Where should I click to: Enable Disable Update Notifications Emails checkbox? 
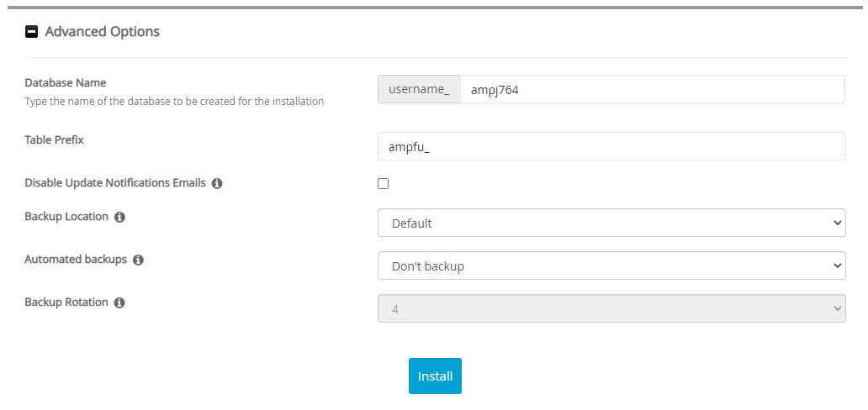(x=384, y=183)
